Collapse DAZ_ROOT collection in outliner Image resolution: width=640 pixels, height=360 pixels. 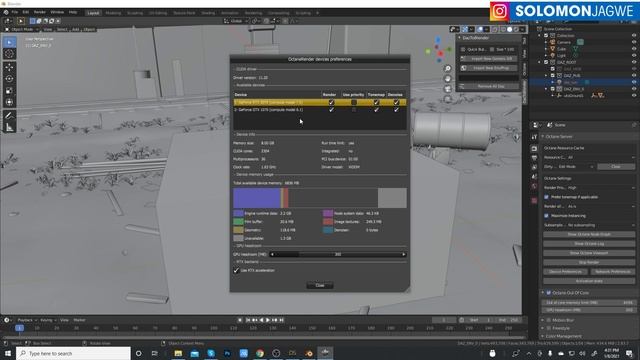pos(540,62)
